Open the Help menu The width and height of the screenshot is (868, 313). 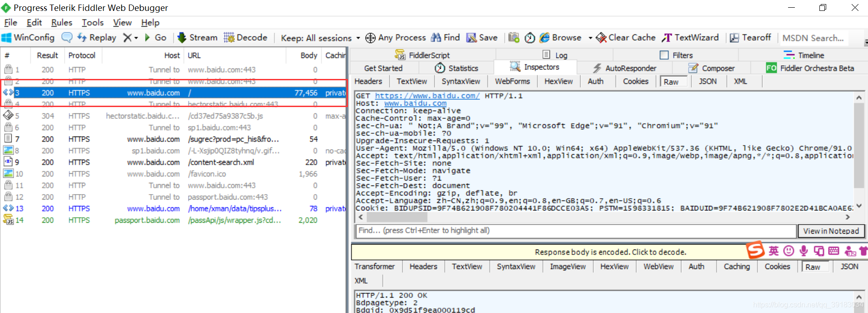coord(150,23)
